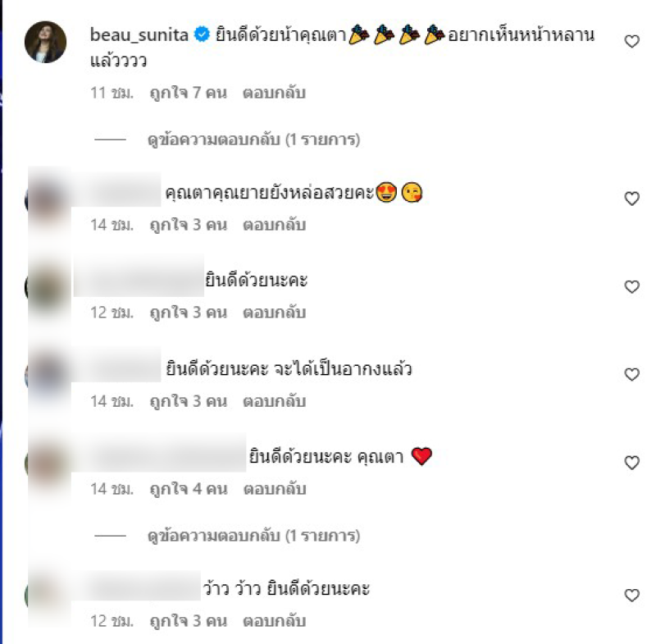View the 4 likes on the red heart comment
Image resolution: width=656 pixels, height=644 pixels.
tap(189, 489)
